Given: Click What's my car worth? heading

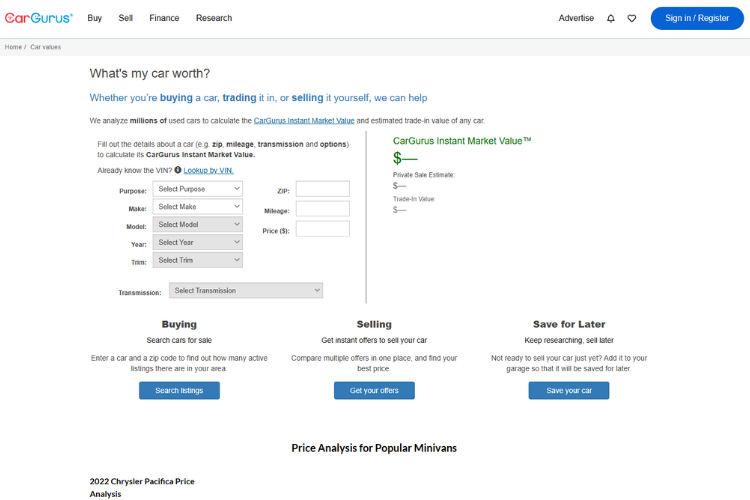Looking at the screenshot, I should 150,74.
